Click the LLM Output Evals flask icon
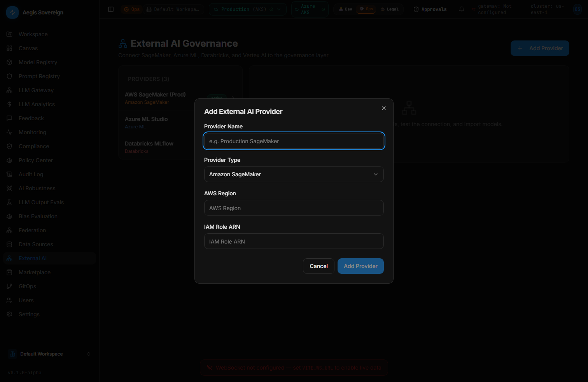 coord(9,202)
